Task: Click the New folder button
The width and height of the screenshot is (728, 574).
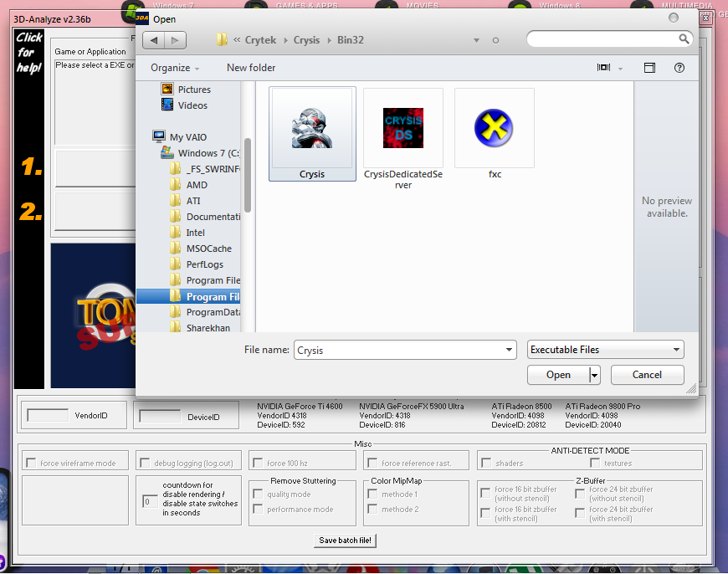Action: click(x=251, y=68)
